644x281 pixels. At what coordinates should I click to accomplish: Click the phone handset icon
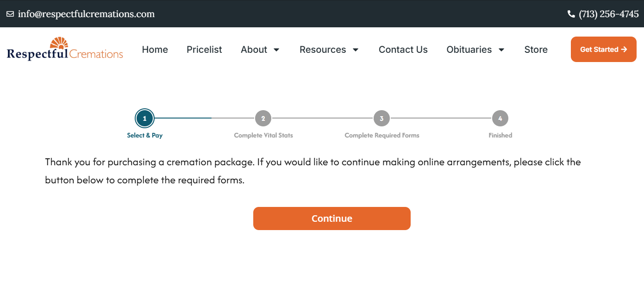point(571,14)
